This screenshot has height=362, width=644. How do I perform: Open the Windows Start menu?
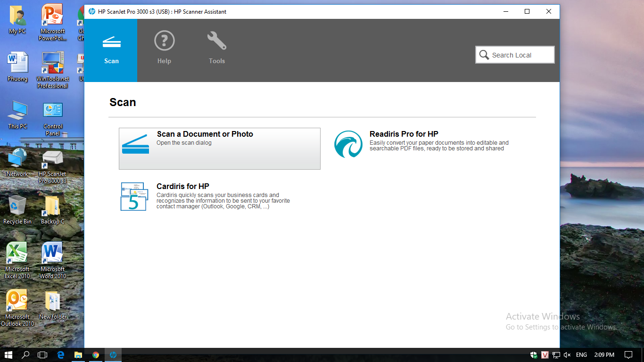[8, 355]
